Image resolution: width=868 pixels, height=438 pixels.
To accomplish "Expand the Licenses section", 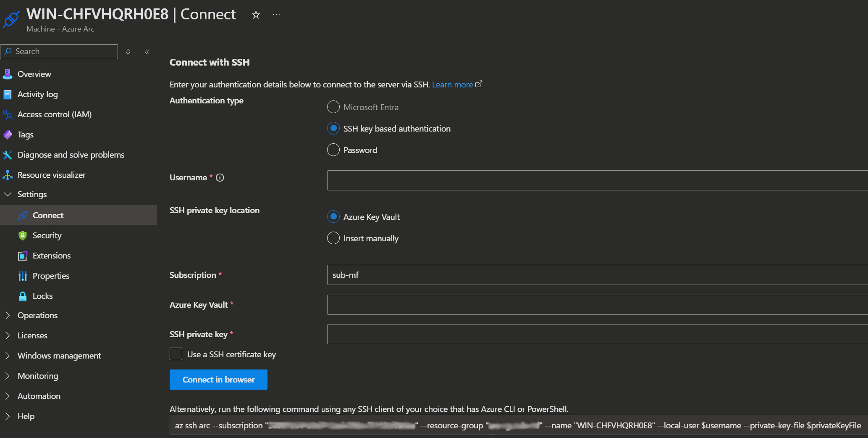I will click(x=8, y=335).
